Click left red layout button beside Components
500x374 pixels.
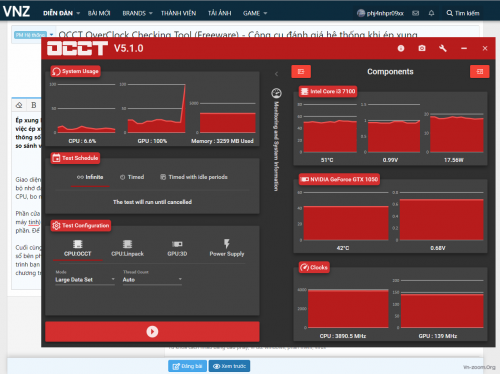[x=301, y=71]
